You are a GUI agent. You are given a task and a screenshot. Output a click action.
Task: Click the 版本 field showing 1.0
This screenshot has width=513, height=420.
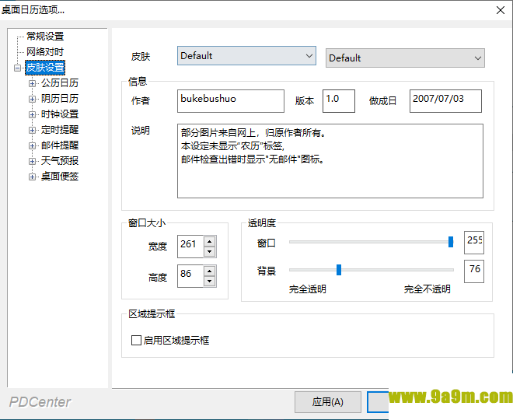339,101
